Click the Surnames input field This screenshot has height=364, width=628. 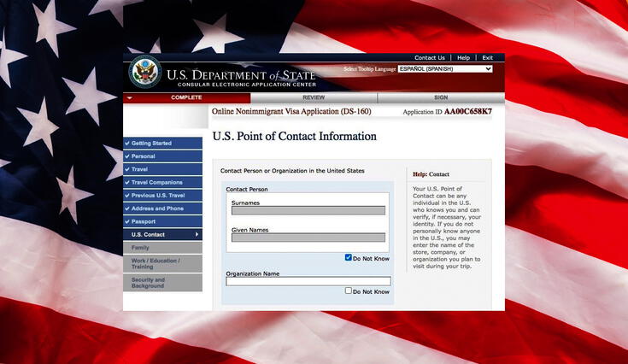(x=308, y=210)
